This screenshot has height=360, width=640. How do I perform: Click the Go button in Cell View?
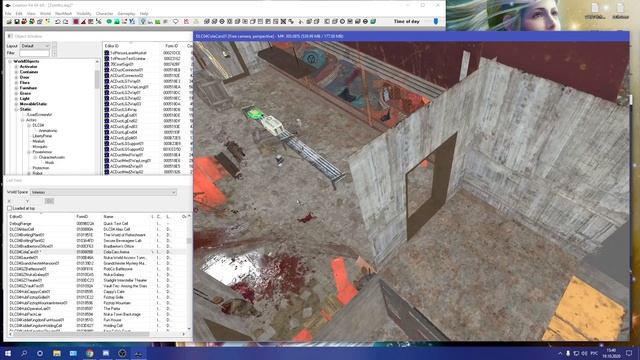click(49, 201)
